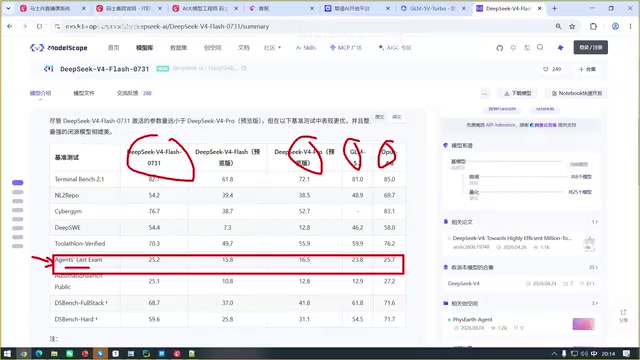Expand the 相关论文 section arrow
Screen dimensions: 640x360
click(595, 222)
